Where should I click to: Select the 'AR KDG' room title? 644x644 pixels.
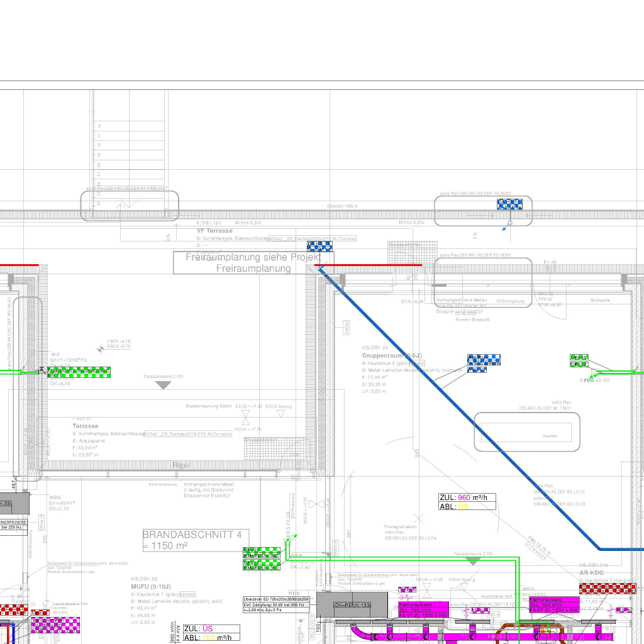591,572
